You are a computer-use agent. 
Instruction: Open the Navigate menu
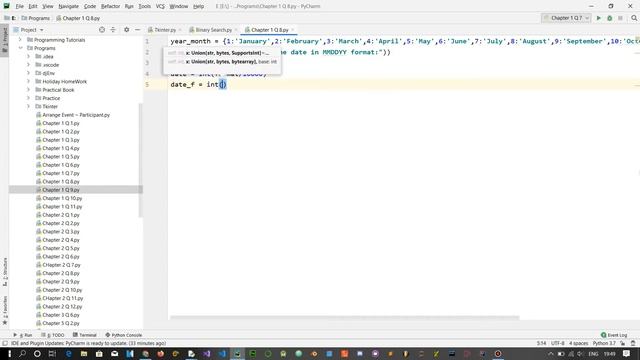point(68,7)
